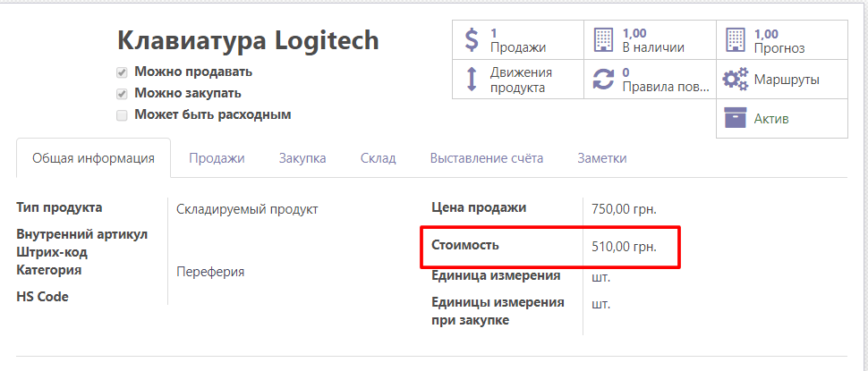Click the up-down arrows product moves icon

pos(472,79)
